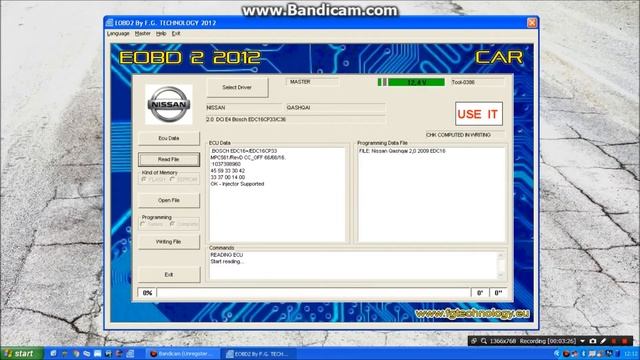This screenshot has width=640, height=360.
Task: Click the last quick launch icon
Action: [x=129, y=354]
